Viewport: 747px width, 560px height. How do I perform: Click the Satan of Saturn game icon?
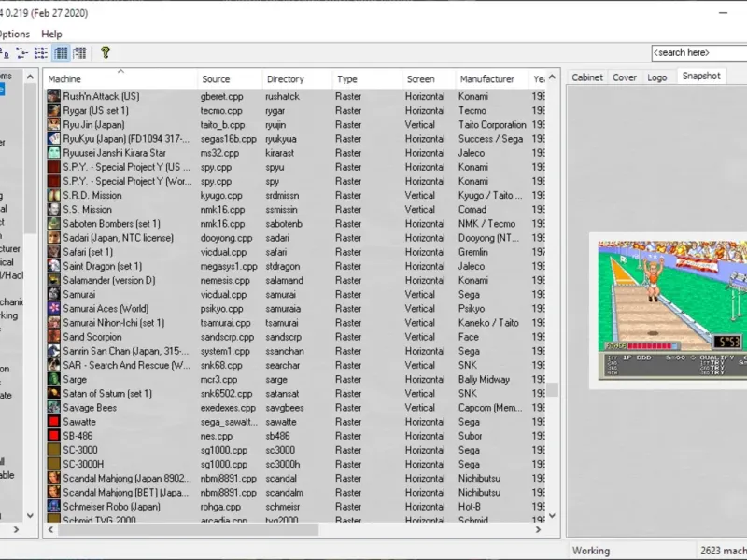coord(54,393)
